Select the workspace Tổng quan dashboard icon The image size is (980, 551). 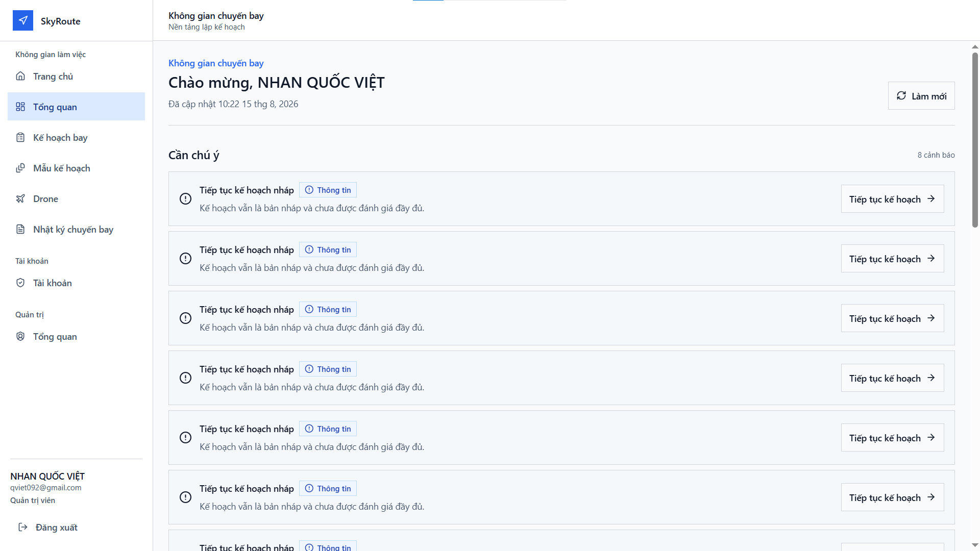(x=20, y=107)
